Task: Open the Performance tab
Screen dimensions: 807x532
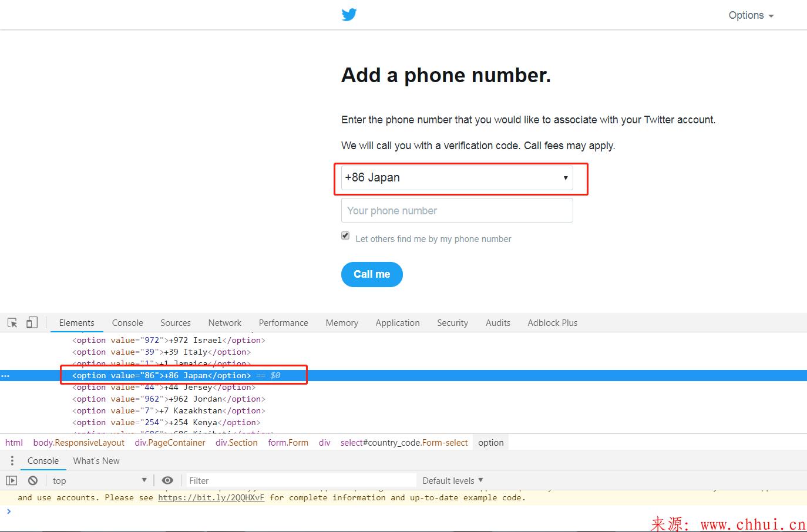Action: [283, 322]
